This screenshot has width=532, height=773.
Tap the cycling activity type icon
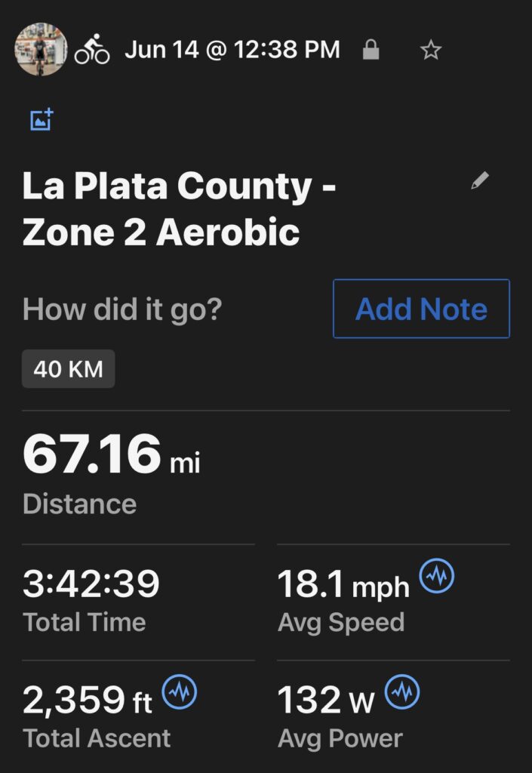[x=92, y=49]
